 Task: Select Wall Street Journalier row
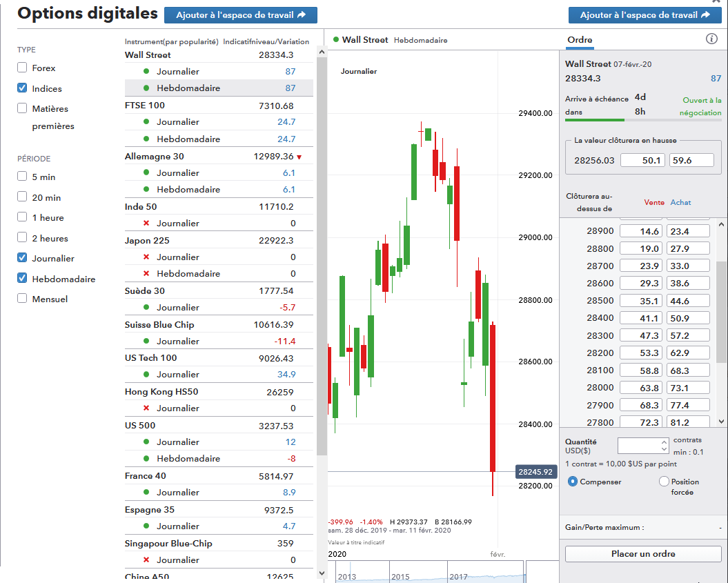(x=219, y=72)
